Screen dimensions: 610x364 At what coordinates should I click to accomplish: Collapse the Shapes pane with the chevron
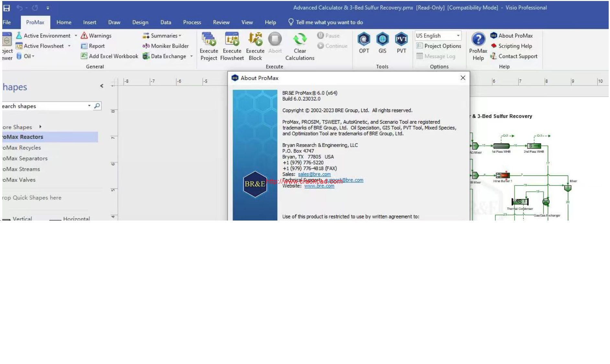click(102, 86)
